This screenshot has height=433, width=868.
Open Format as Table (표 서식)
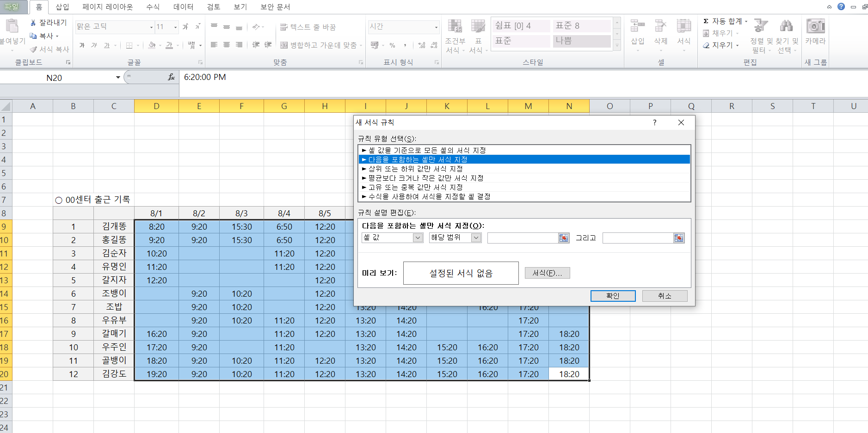pyautogui.click(x=478, y=36)
